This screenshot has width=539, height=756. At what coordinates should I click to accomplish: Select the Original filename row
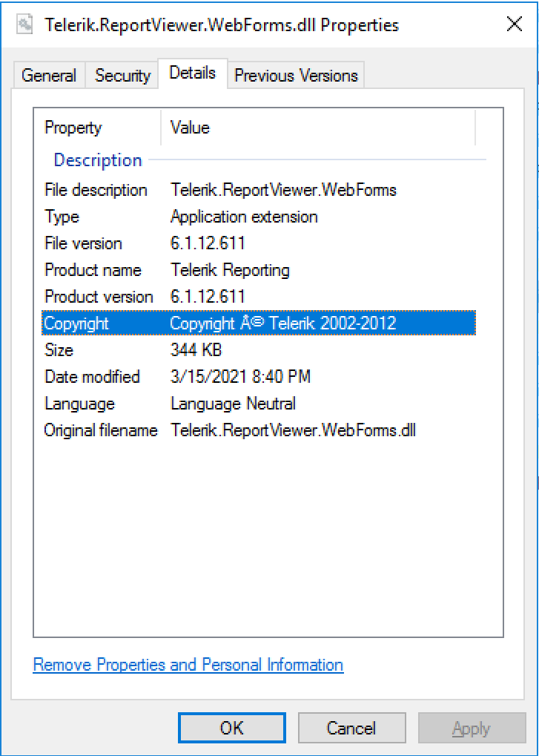[101, 430]
